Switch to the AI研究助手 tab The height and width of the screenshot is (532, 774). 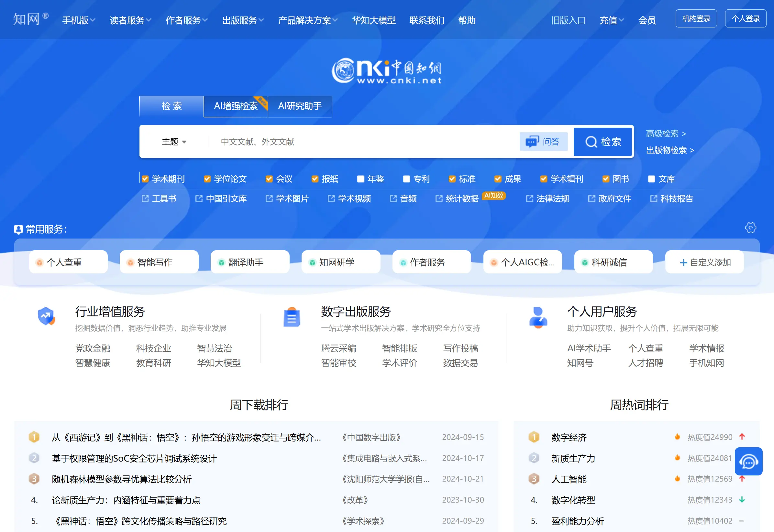pos(300,106)
